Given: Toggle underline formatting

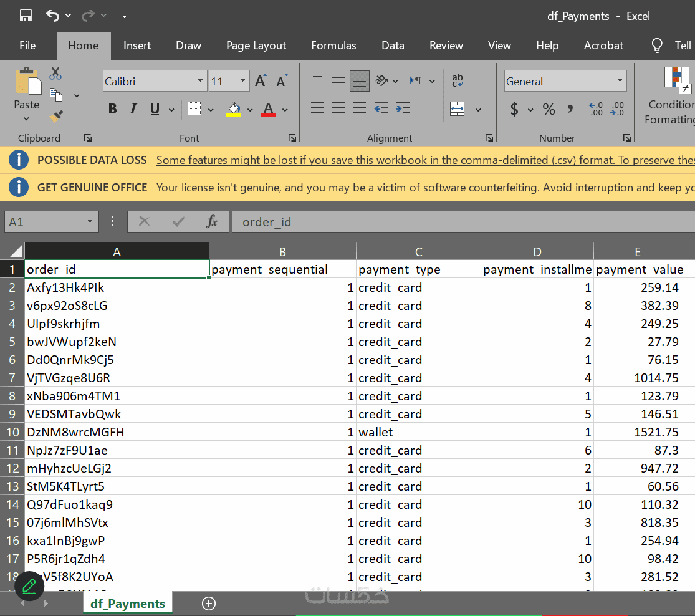Looking at the screenshot, I should (154, 108).
